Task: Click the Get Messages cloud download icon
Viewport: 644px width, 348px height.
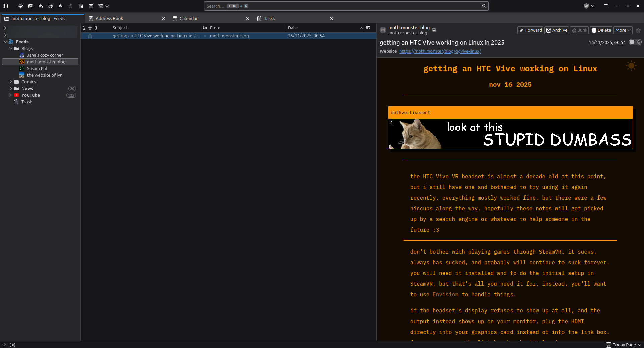Action: 20,6
